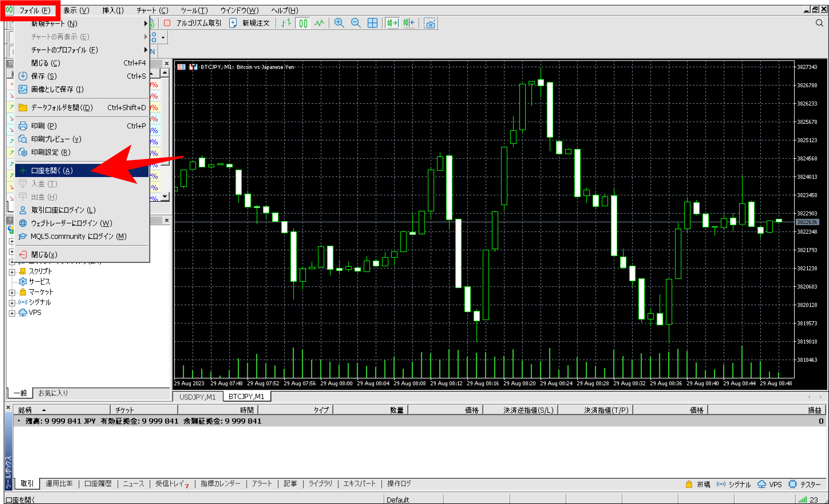Image resolution: width=829 pixels, height=504 pixels.
Task: Open the チャートのプロファイル submenu arrow
Action: (146, 50)
